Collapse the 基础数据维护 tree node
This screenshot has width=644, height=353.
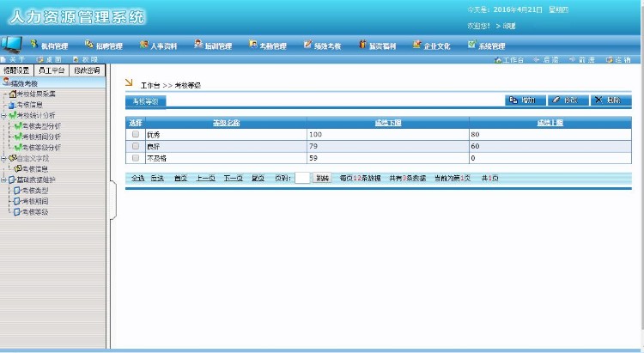pos(3,180)
